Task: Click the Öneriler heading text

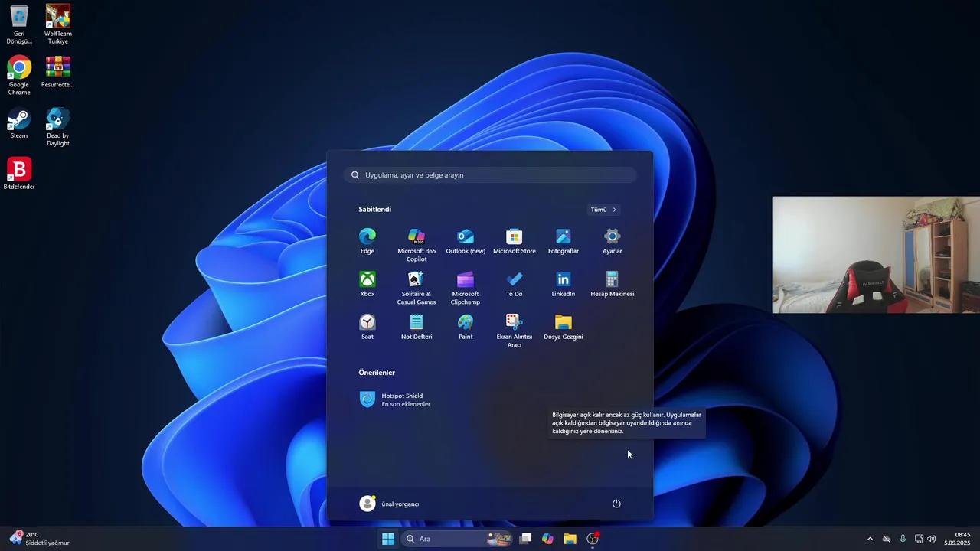Action: (x=377, y=373)
